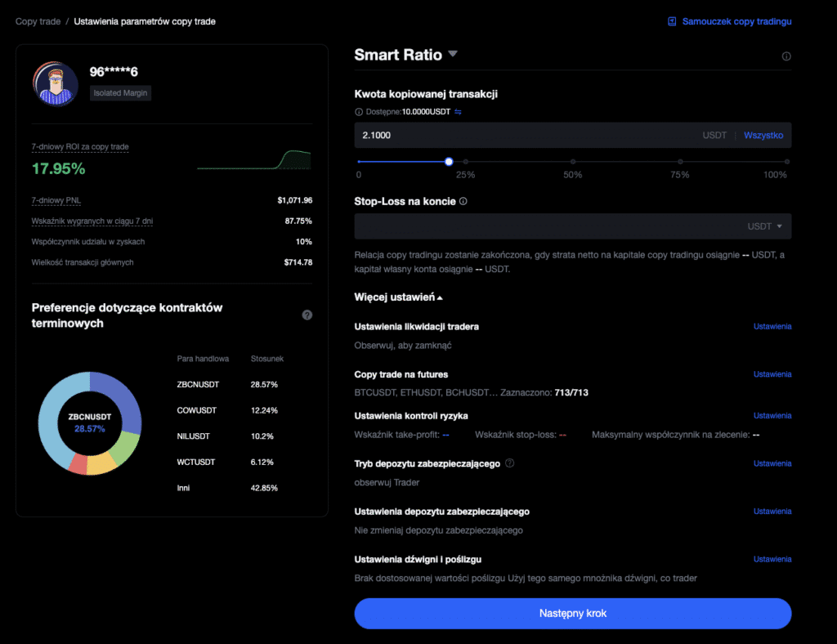
Task: Click the info icon beside Dostępne balance
Action: 359,112
